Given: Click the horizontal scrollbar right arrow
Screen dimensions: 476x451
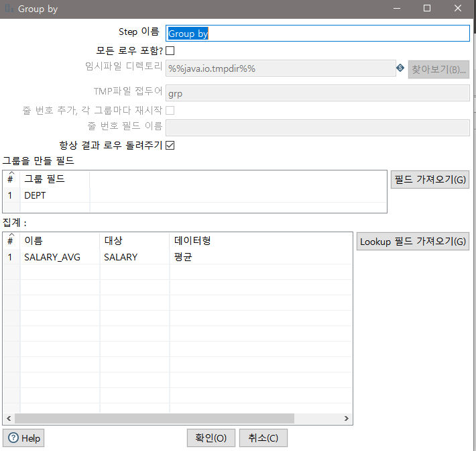Looking at the screenshot, I should coord(347,419).
